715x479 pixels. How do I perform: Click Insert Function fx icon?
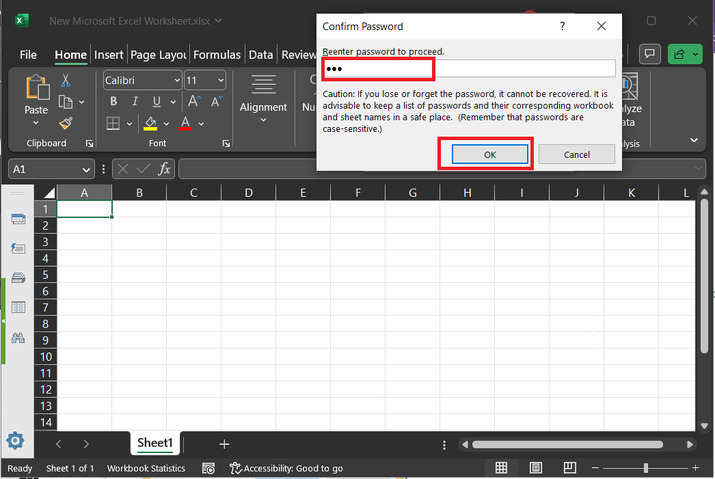[x=164, y=169]
